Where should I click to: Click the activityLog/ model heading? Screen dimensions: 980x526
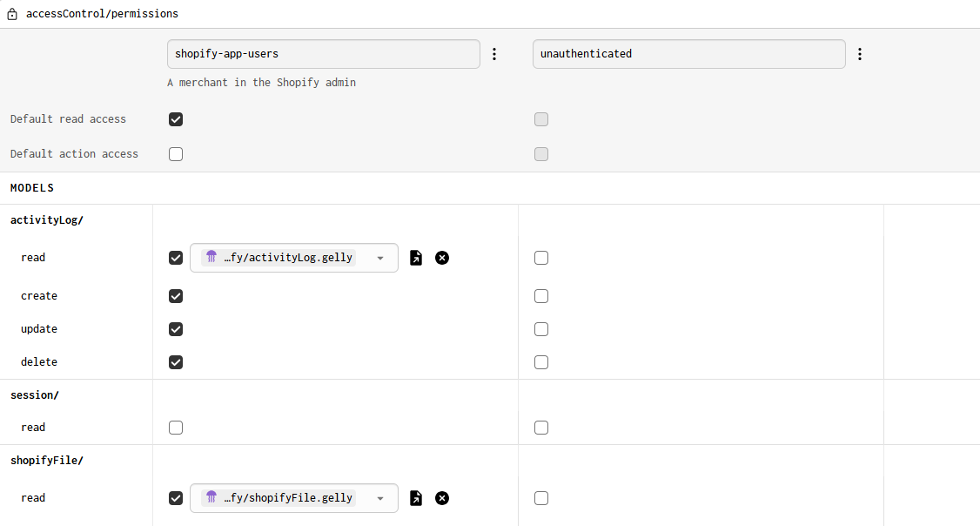(x=47, y=220)
